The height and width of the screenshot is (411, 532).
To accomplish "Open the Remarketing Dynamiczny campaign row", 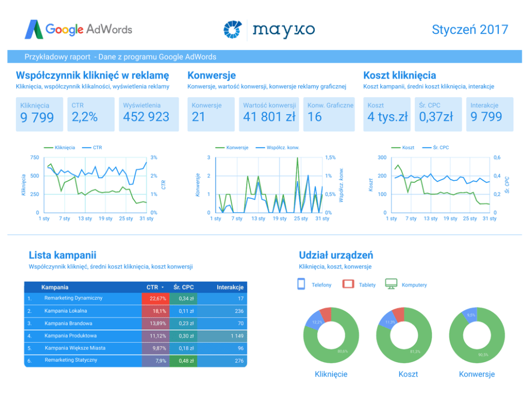I will (x=73, y=298).
